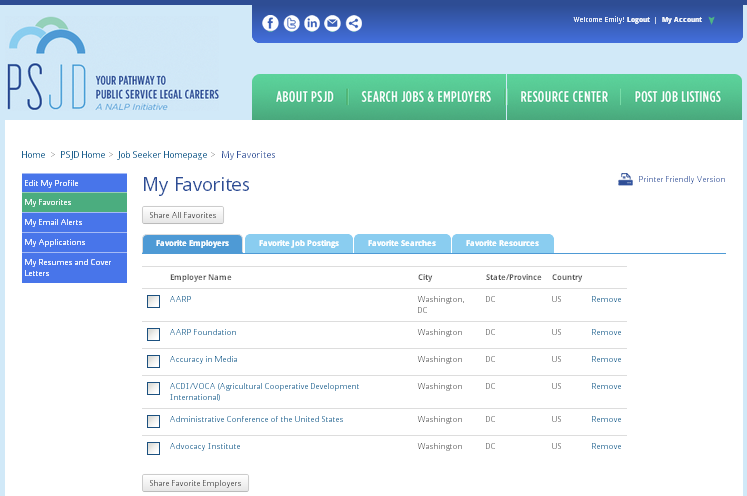The width and height of the screenshot is (747, 496).
Task: Open the Twitter social icon
Action: point(292,23)
